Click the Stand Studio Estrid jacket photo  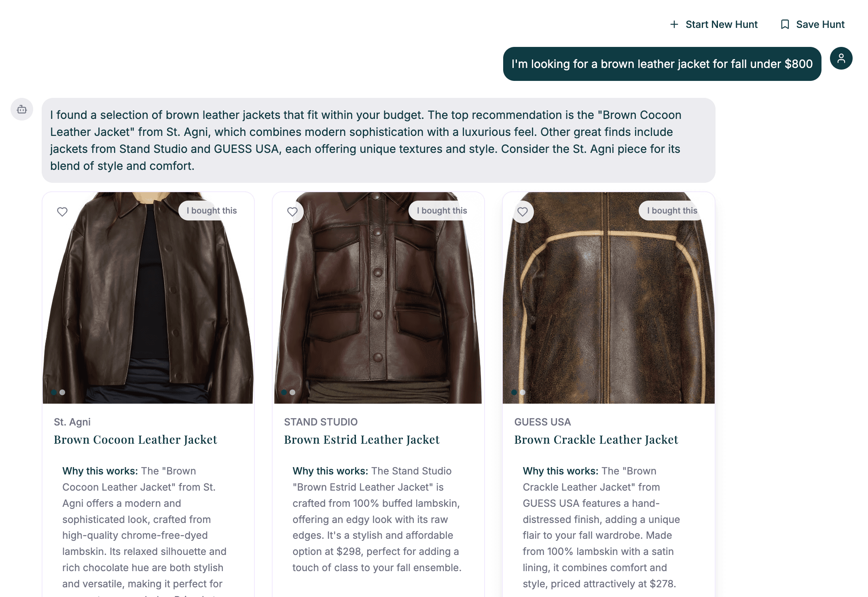378,298
